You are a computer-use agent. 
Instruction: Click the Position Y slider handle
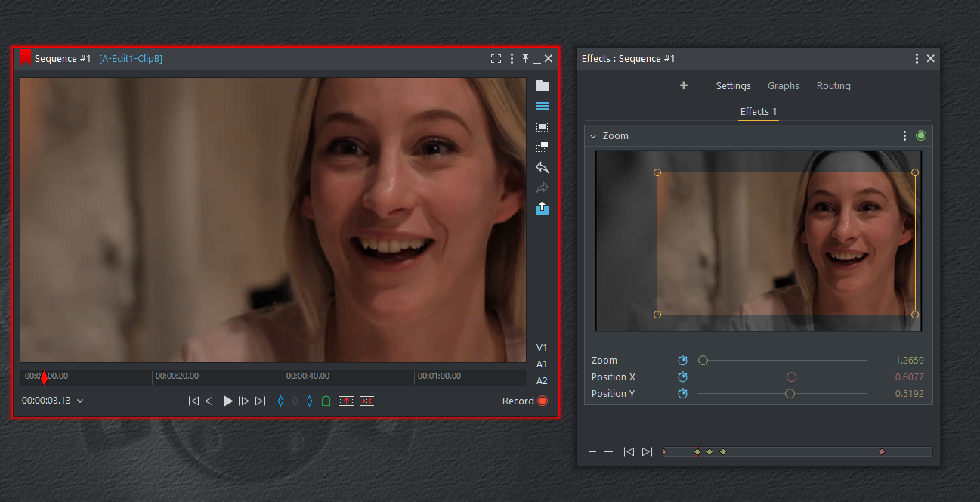point(790,394)
